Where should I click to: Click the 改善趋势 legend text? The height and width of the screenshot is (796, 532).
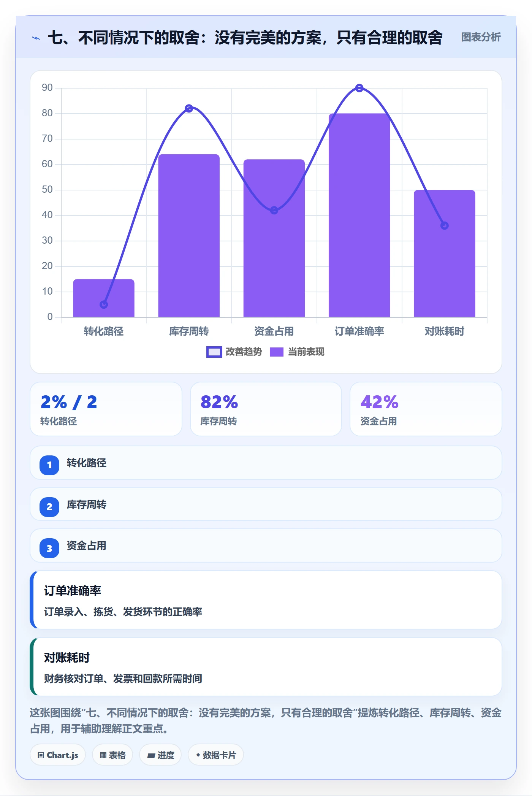pos(244,352)
